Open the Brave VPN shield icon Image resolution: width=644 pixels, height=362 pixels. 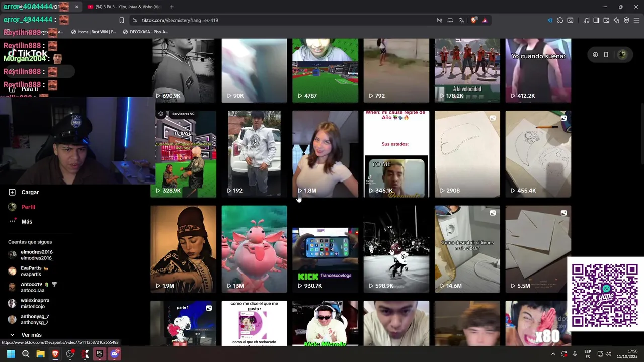(626, 20)
